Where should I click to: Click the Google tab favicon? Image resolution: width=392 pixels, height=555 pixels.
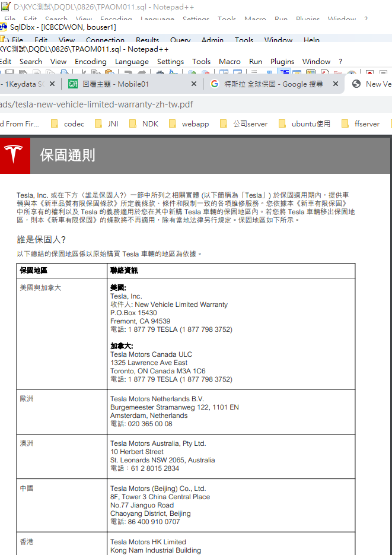click(214, 84)
